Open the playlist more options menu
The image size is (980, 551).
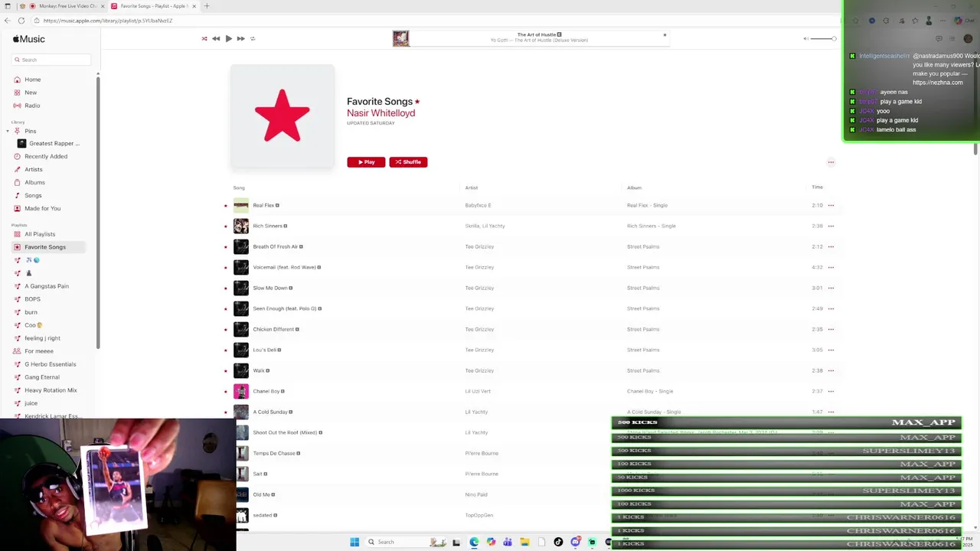pos(831,162)
